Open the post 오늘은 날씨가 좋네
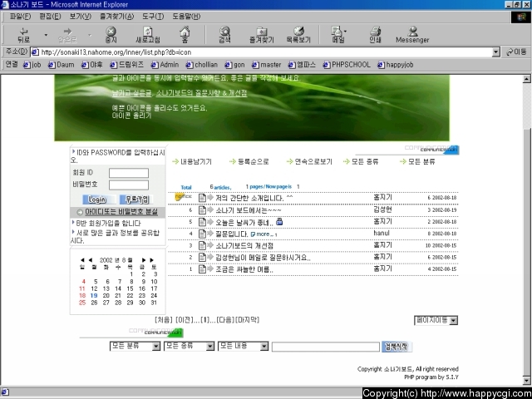532x399 pixels. [244, 223]
